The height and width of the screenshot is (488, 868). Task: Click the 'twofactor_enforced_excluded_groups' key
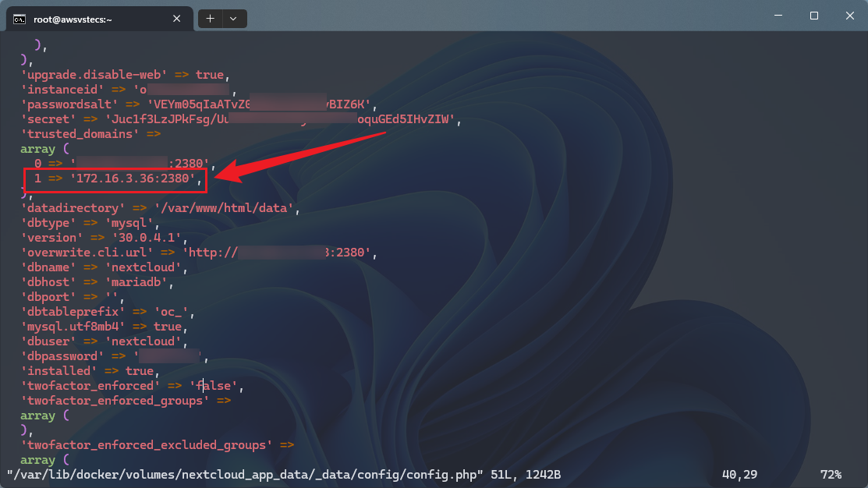[x=146, y=445]
